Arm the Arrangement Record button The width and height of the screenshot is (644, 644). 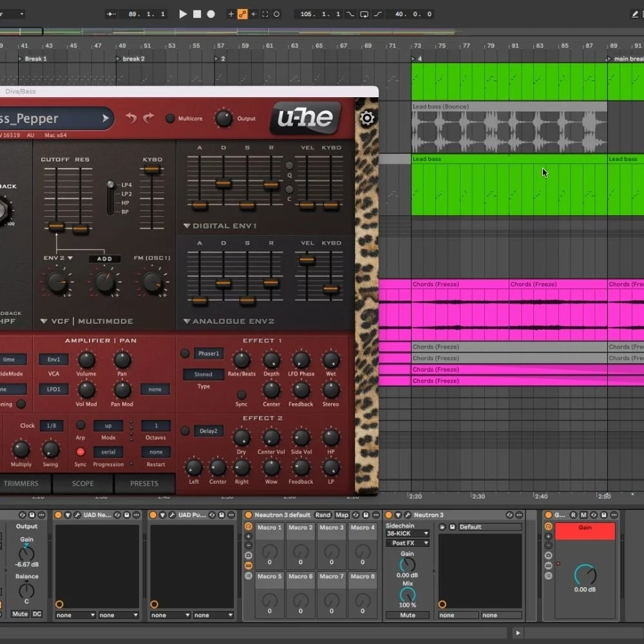(x=211, y=14)
